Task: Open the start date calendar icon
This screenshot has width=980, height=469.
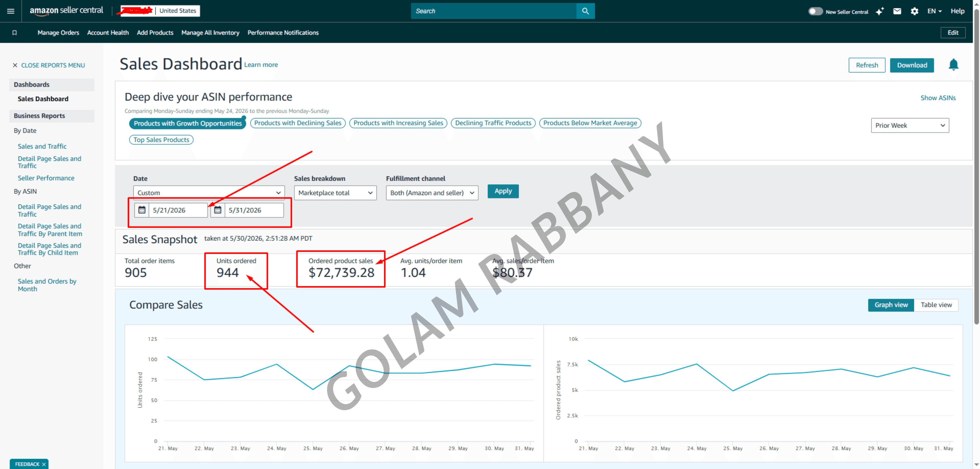Action: coord(142,210)
